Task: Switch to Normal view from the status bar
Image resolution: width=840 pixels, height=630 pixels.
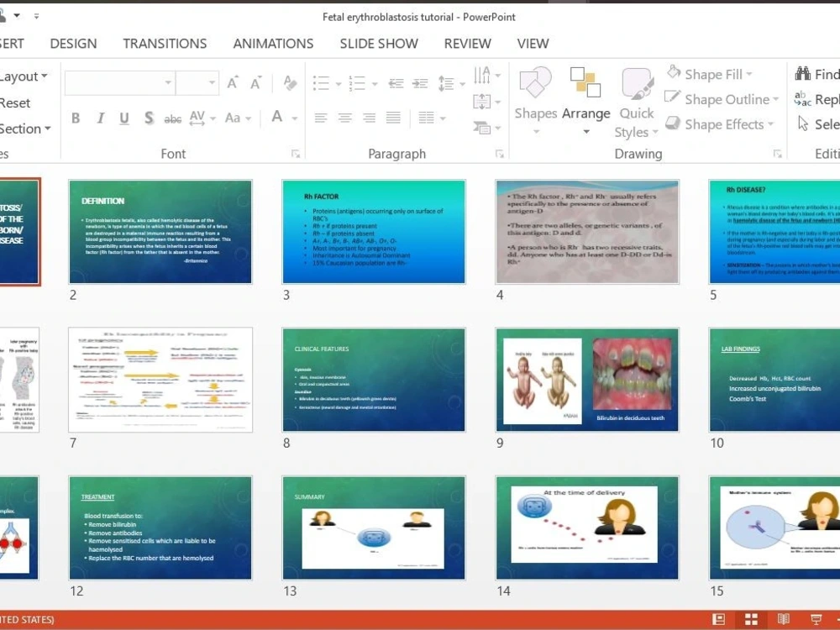Action: point(719,619)
